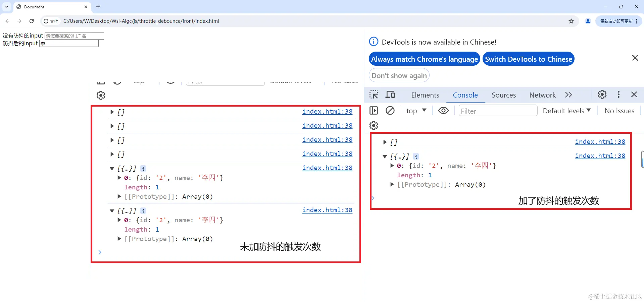Focus the 防抖后的input text field
The height and width of the screenshot is (302, 644).
point(69,44)
